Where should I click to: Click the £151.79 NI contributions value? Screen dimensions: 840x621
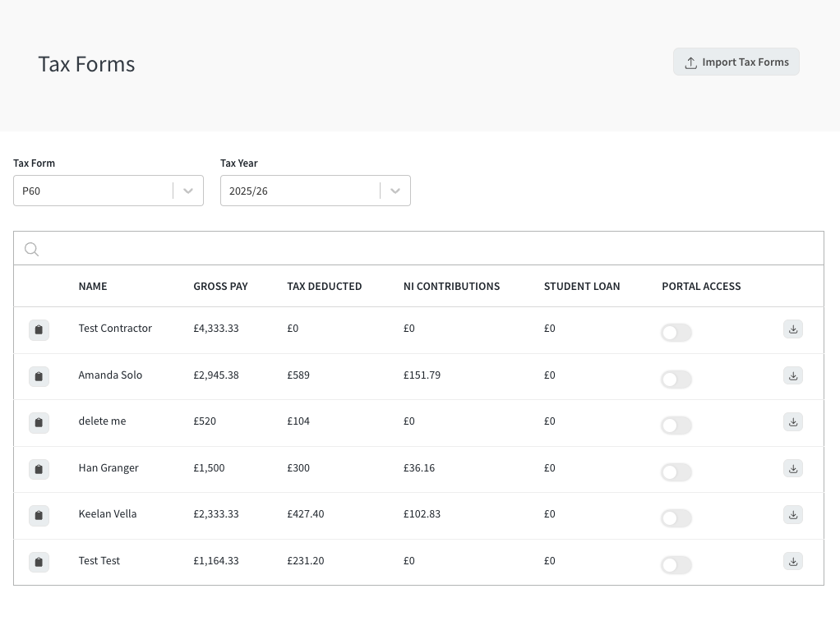422,375
